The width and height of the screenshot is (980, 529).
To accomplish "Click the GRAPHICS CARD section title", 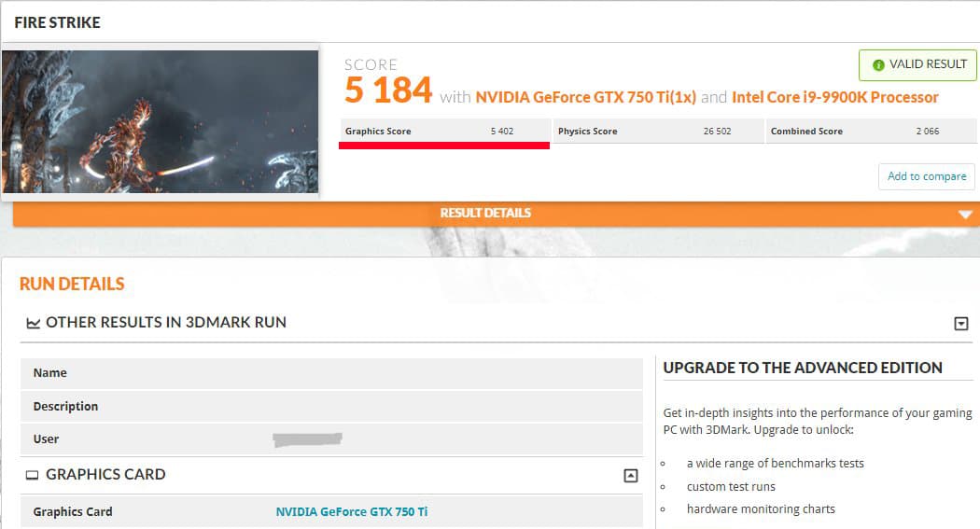I will (x=105, y=475).
